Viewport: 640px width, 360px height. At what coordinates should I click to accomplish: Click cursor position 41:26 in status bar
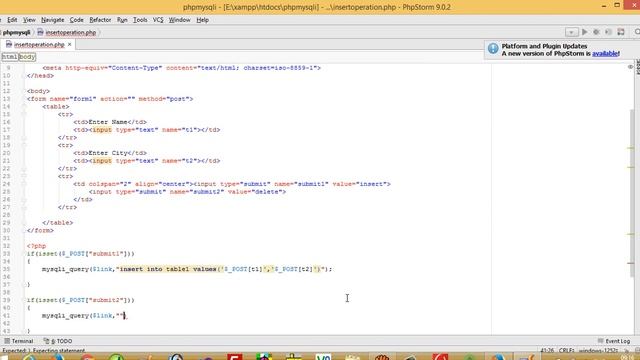coord(547,351)
